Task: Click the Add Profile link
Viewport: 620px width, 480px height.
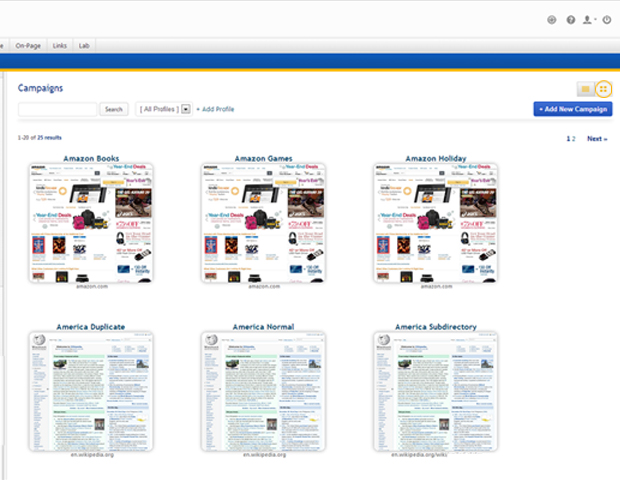Action: [x=215, y=109]
